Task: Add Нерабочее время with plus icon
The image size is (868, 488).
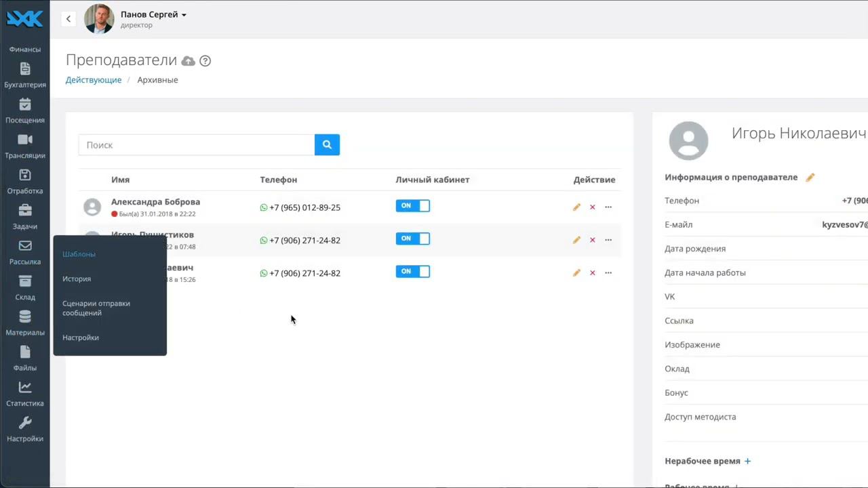Action: tap(748, 461)
